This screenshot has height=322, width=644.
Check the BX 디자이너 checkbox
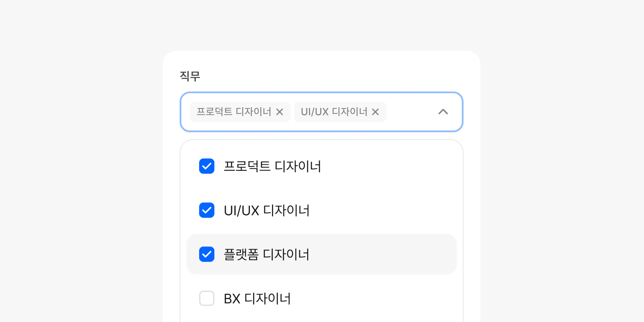coord(207,298)
